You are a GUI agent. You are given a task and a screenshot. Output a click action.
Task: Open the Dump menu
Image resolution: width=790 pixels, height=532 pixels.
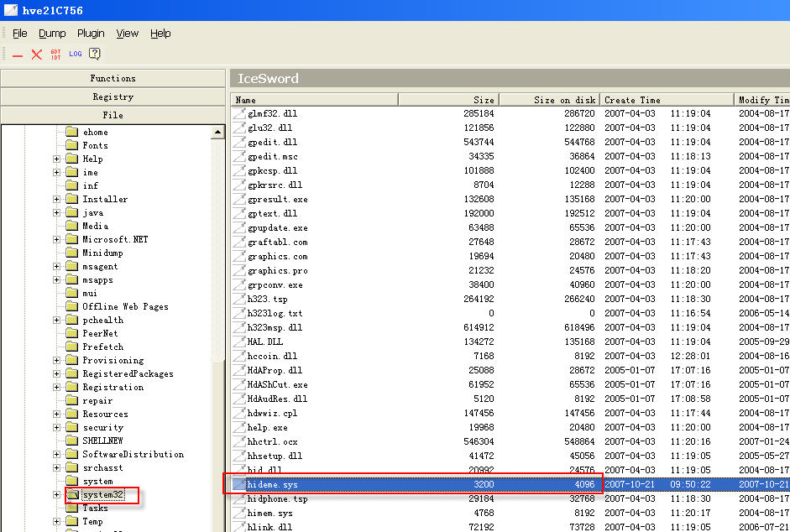coord(52,34)
